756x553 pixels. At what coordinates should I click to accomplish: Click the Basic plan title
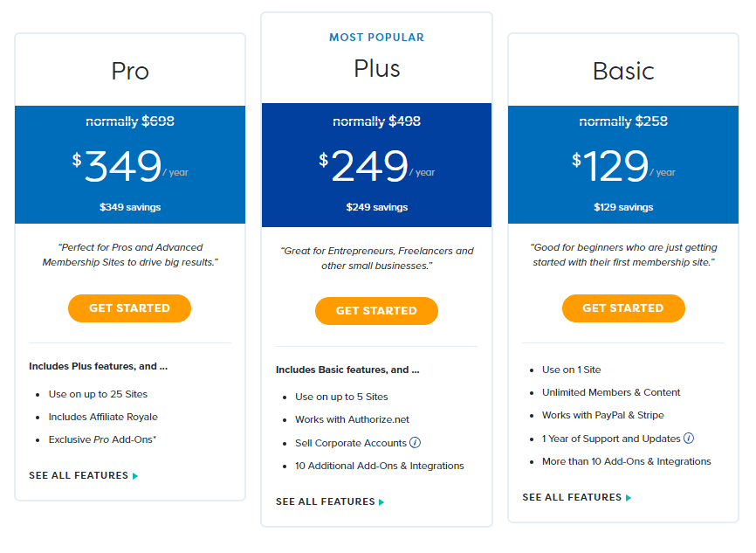click(x=623, y=71)
